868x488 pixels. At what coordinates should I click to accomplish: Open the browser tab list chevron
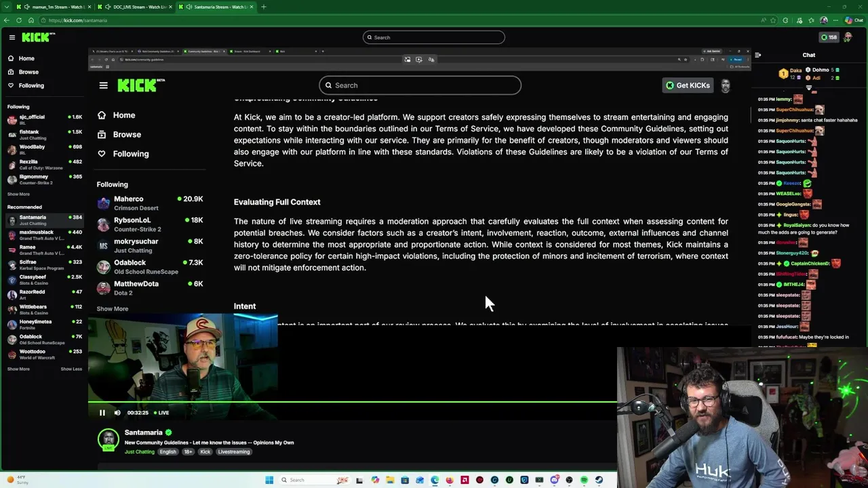coord(7,7)
